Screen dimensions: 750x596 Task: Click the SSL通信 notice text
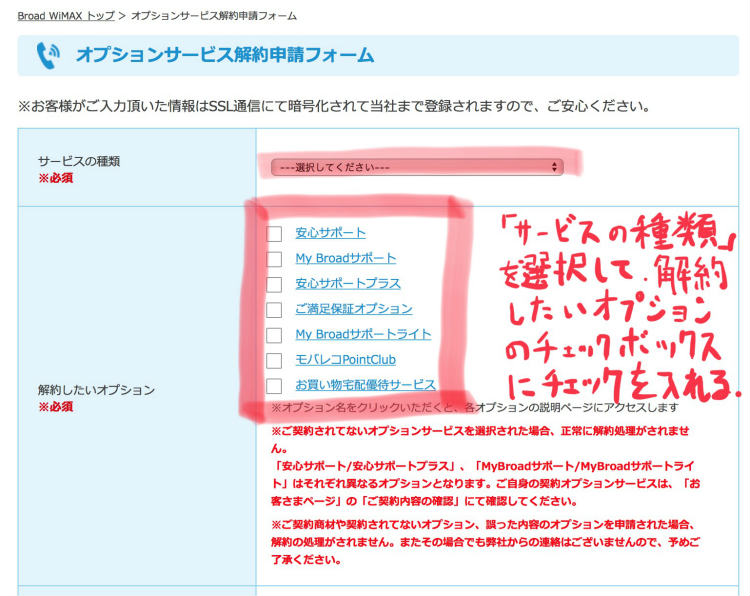click(334, 106)
